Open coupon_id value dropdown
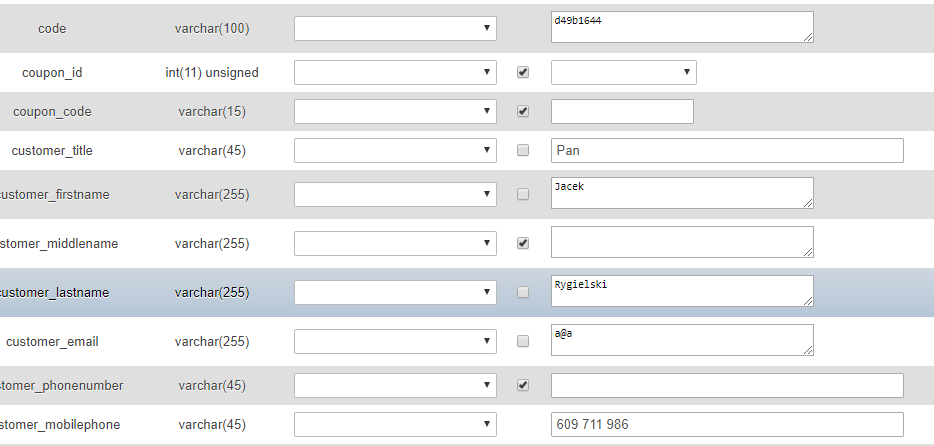 pos(623,72)
